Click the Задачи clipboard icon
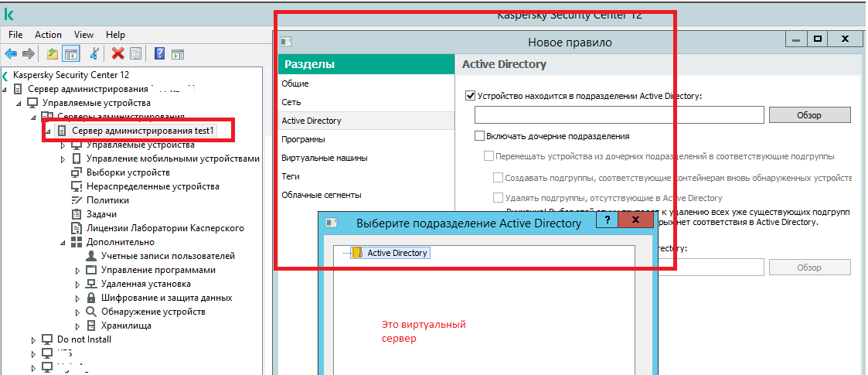Viewport: 868px width, 375px height. 77,214
